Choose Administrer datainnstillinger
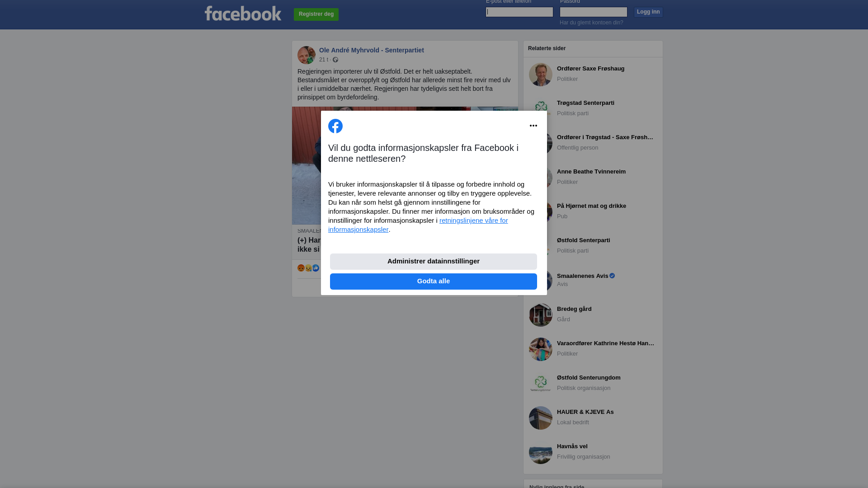The height and width of the screenshot is (488, 868). [434, 261]
